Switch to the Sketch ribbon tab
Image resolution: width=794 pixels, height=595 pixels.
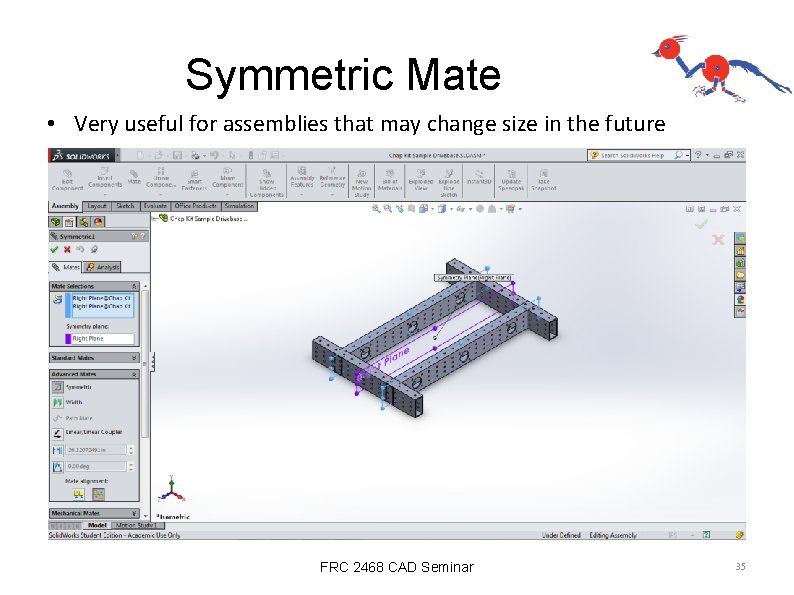(125, 206)
